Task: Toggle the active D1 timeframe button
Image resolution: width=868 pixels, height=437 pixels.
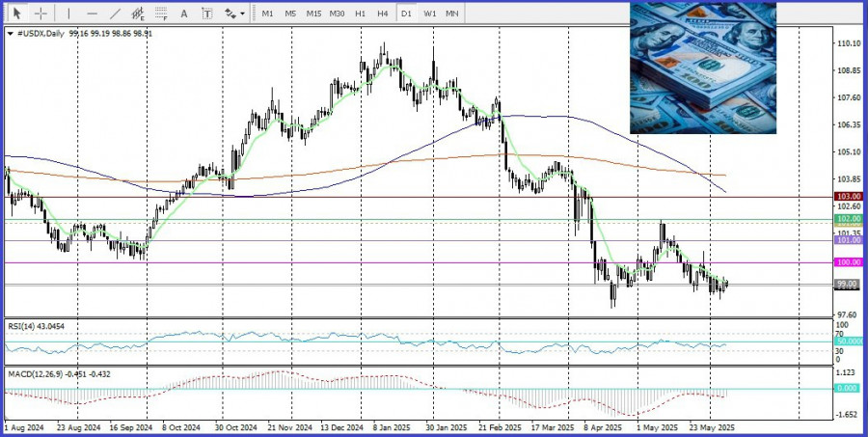Action: pyautogui.click(x=406, y=14)
